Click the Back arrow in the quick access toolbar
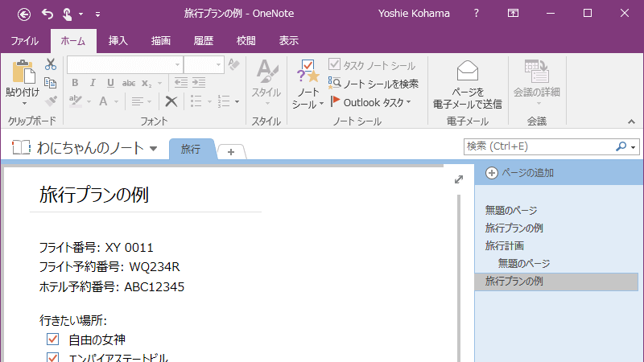Image resolution: width=644 pixels, height=362 pixels. [24, 14]
